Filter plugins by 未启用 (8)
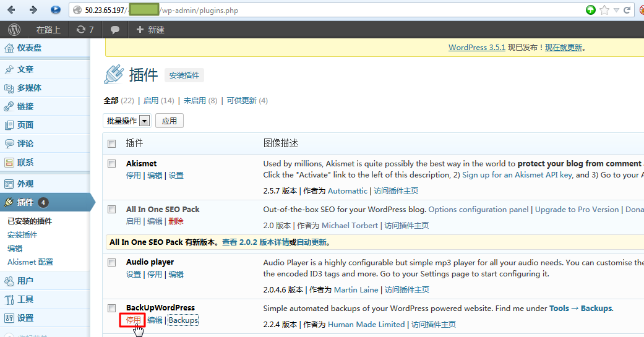644x337 pixels. point(200,101)
